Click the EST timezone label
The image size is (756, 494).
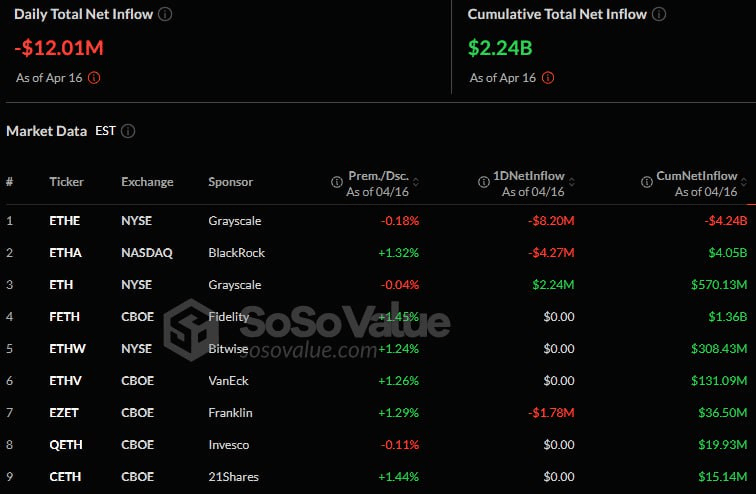[x=105, y=131]
